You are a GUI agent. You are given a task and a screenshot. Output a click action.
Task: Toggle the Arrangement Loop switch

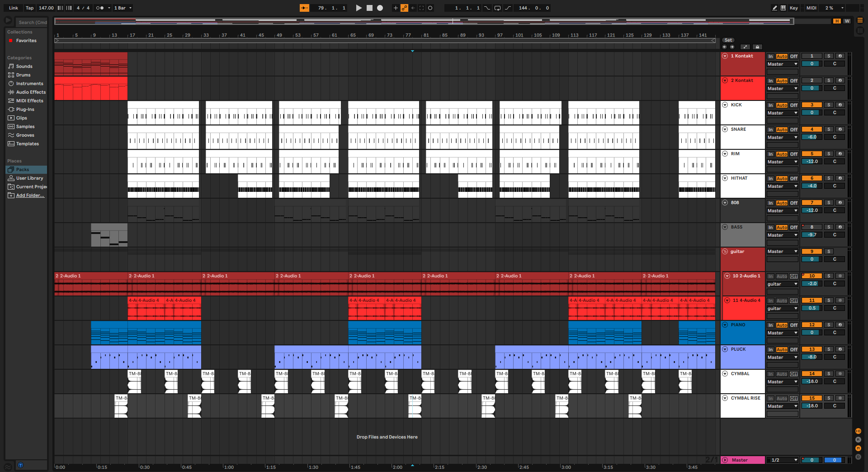[497, 8]
